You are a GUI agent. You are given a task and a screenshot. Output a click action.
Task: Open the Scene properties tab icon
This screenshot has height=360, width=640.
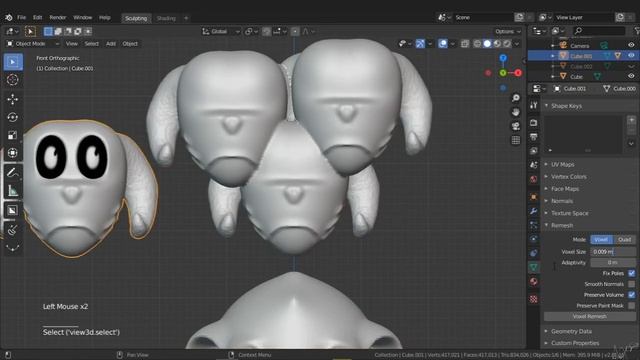534,165
